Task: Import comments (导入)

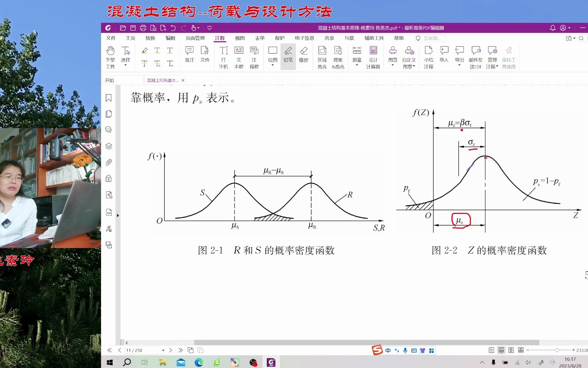Action: [x=444, y=55]
